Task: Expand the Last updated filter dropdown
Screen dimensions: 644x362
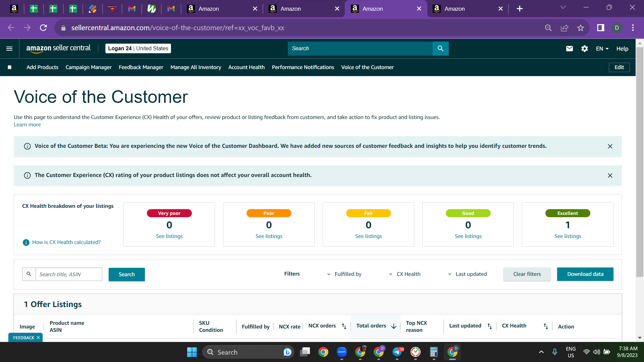Action: point(467,274)
